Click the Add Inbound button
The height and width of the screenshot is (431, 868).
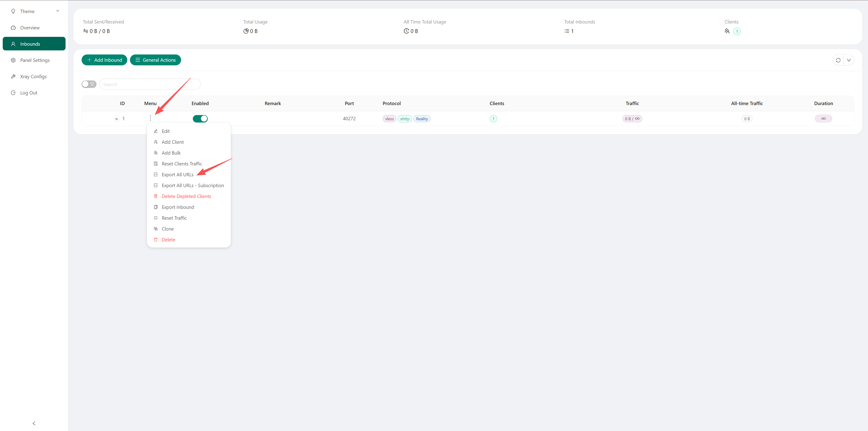[x=104, y=60]
